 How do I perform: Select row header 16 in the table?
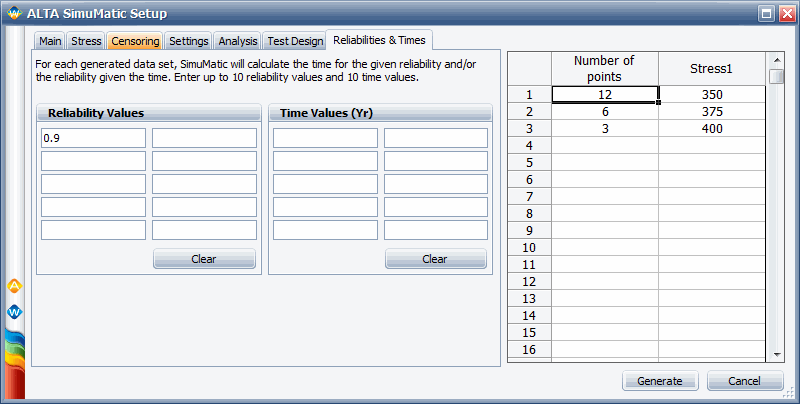coord(530,349)
